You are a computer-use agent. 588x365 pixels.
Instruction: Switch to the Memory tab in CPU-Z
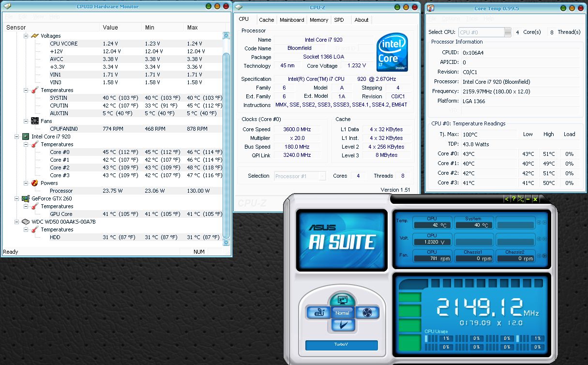pyautogui.click(x=319, y=20)
